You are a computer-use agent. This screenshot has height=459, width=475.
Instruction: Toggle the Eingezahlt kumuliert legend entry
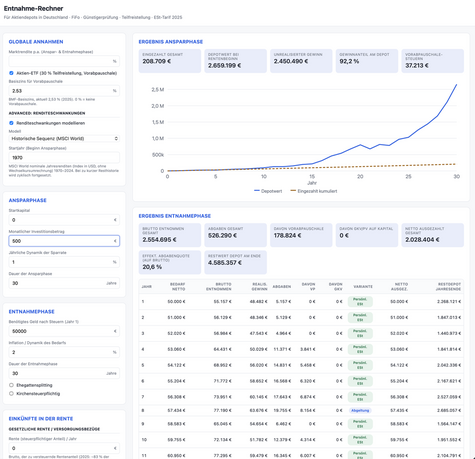pos(314,191)
